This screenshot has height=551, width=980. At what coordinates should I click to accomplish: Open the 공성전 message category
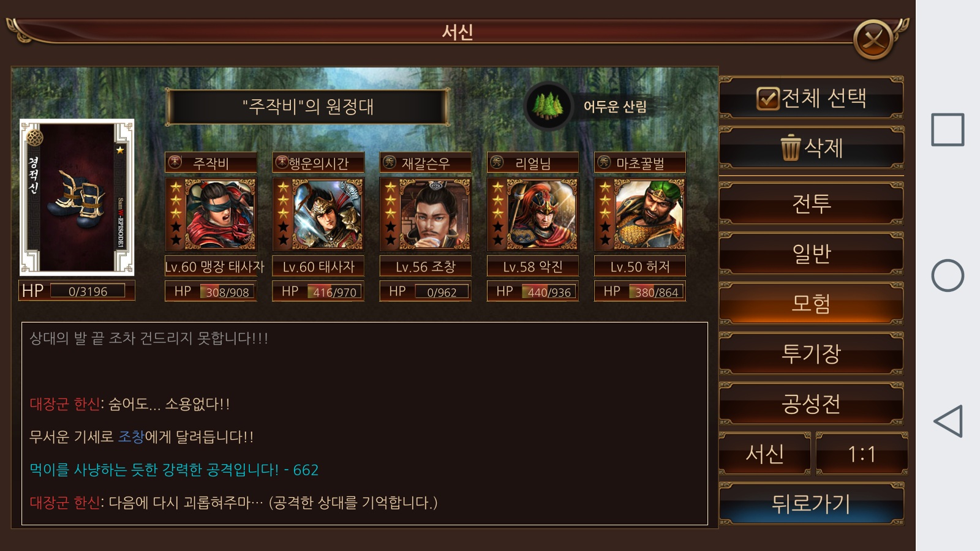[x=812, y=404]
